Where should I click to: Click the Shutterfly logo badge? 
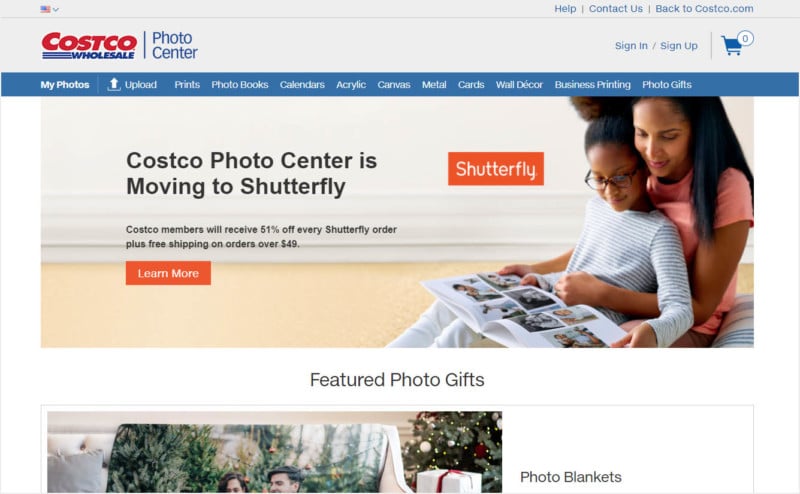coord(495,168)
